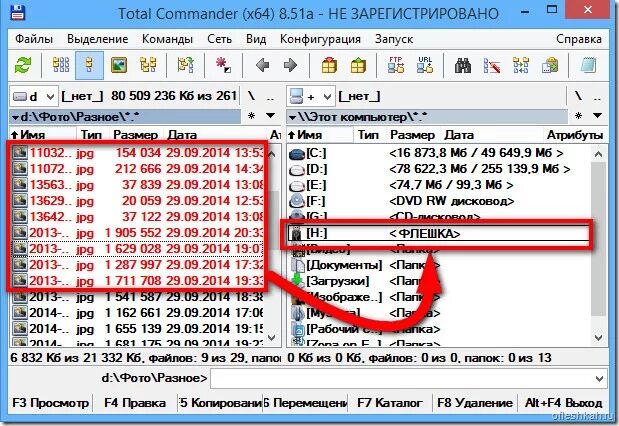Open \\Этот компьютер path dropdown arrow

point(293,117)
